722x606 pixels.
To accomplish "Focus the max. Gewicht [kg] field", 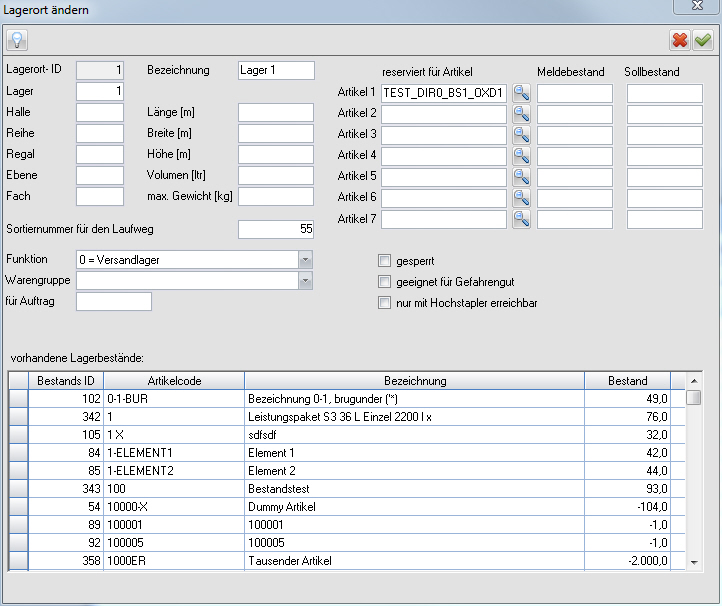I will (x=276, y=196).
